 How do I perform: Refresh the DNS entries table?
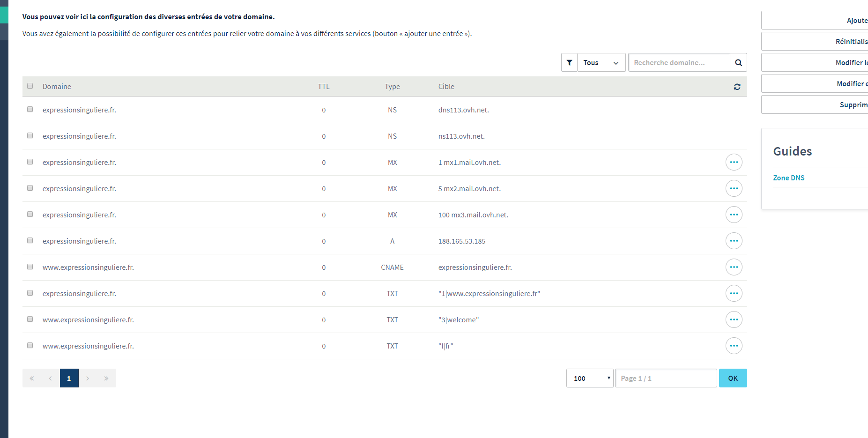point(737,87)
